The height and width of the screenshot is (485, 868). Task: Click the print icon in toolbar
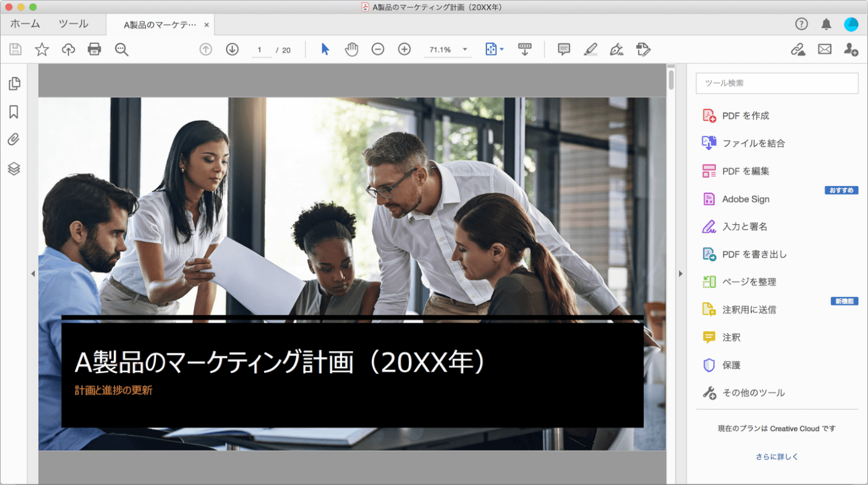point(94,50)
